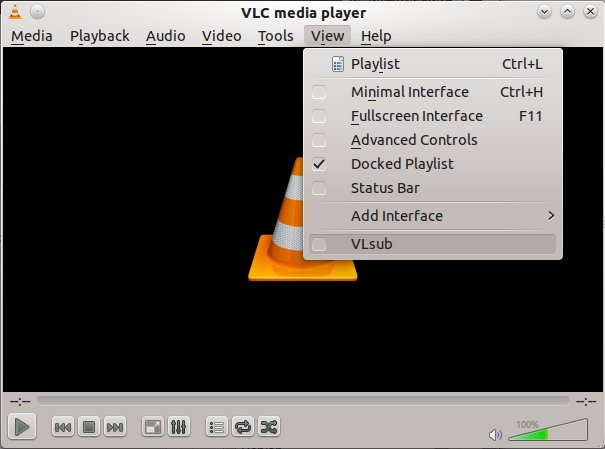This screenshot has height=449, width=605.
Task: Click the VLC cone icon in title bar
Action: coord(15,12)
